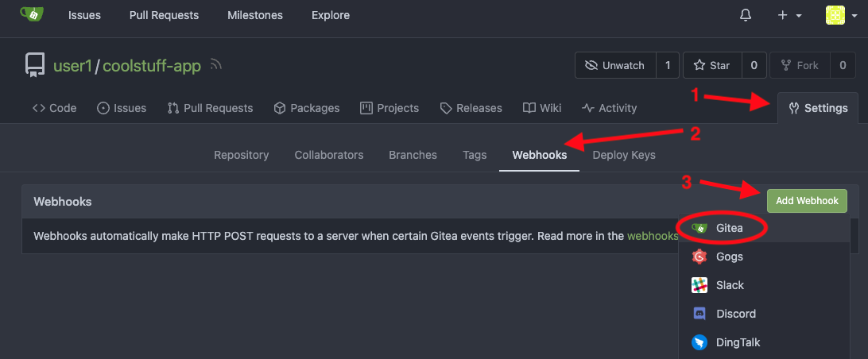The image size is (868, 359).
Task: Open the Releases tab
Action: click(471, 109)
